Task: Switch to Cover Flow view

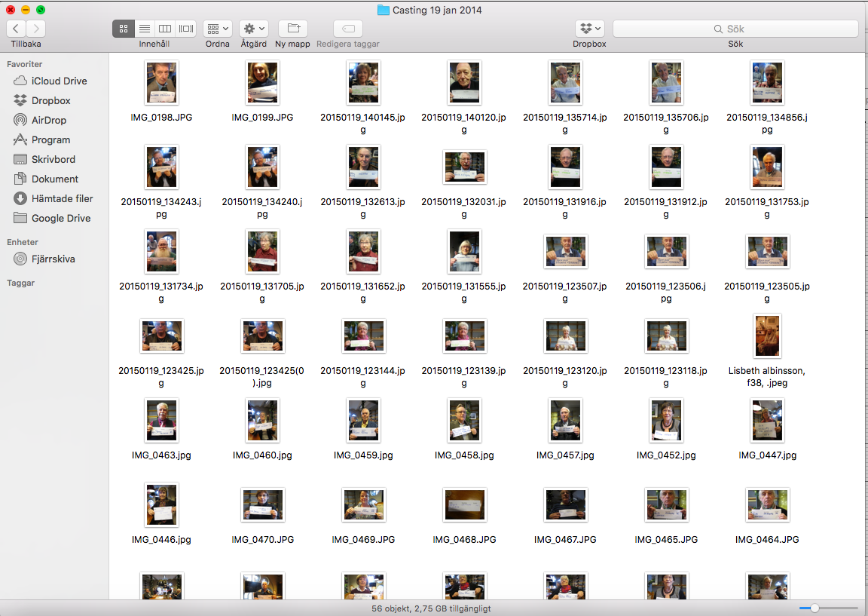Action: coord(186,29)
